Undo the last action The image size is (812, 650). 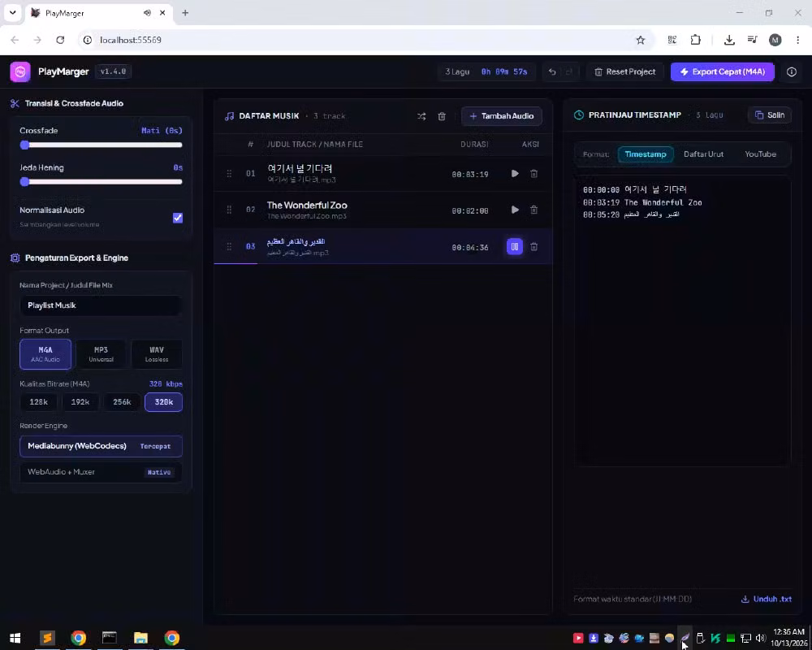[552, 72]
